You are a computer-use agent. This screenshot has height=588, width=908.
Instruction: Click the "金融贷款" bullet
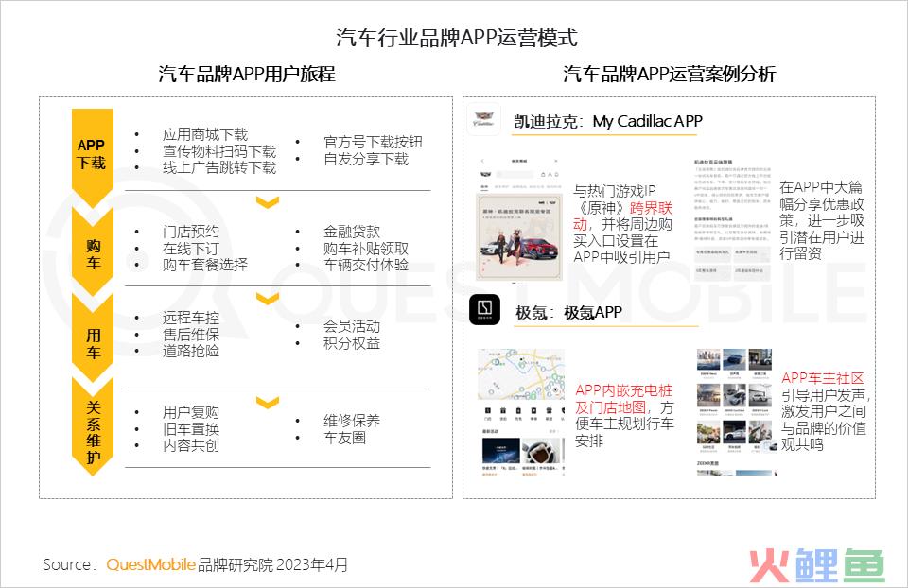click(352, 232)
